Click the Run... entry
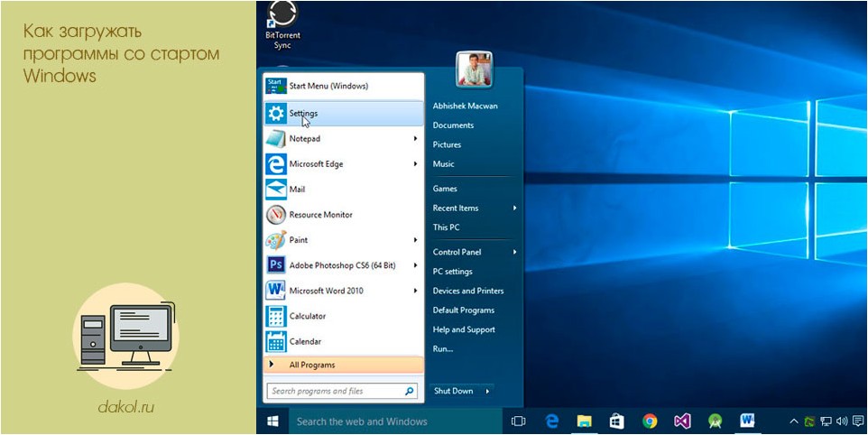Image resolution: width=868 pixels, height=435 pixels. [x=443, y=349]
